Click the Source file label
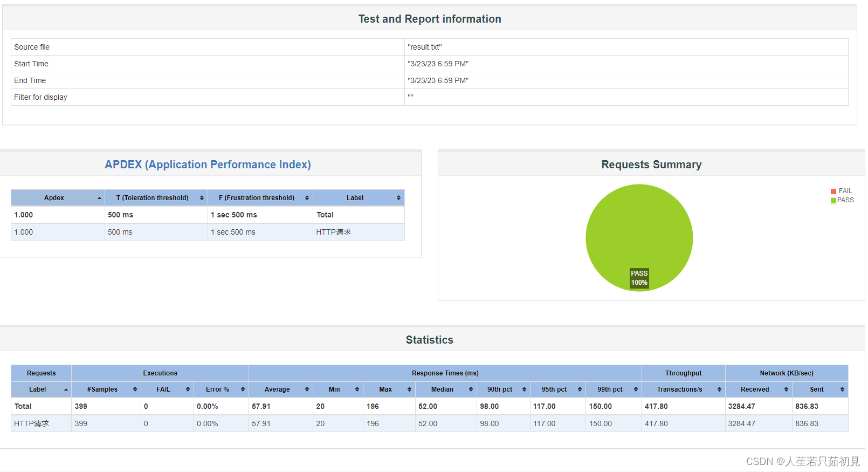868x472 pixels. [32, 47]
